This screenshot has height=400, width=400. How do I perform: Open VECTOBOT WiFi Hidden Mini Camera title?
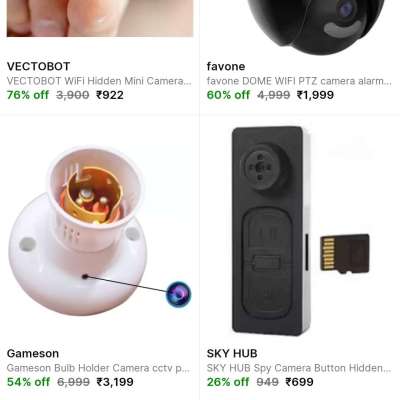click(x=99, y=81)
